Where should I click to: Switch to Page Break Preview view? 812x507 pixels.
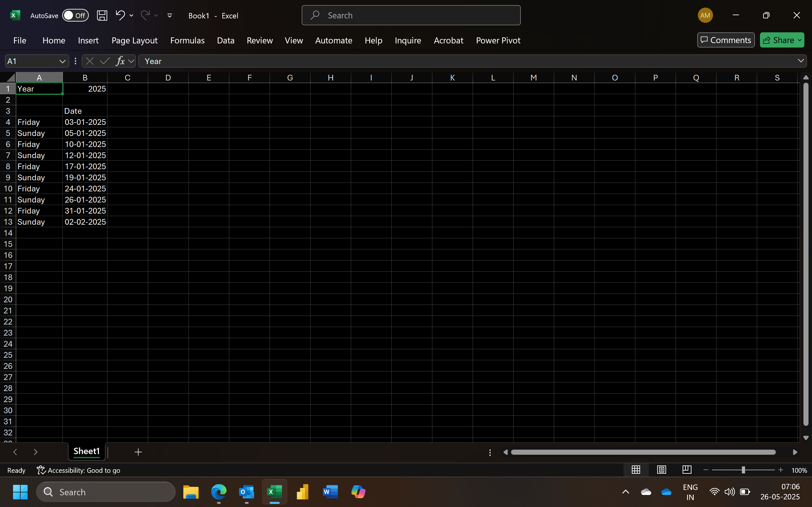686,470
